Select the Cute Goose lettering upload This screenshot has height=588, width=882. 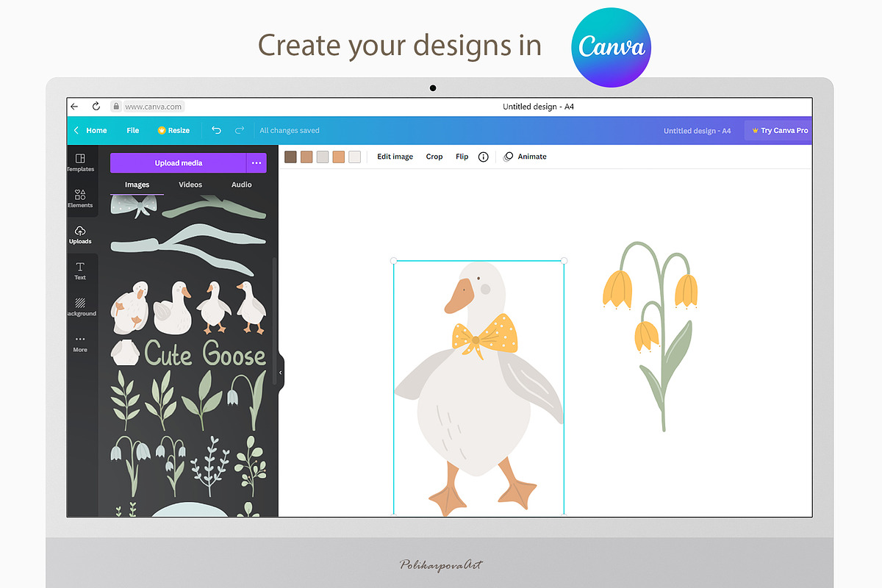pos(205,354)
